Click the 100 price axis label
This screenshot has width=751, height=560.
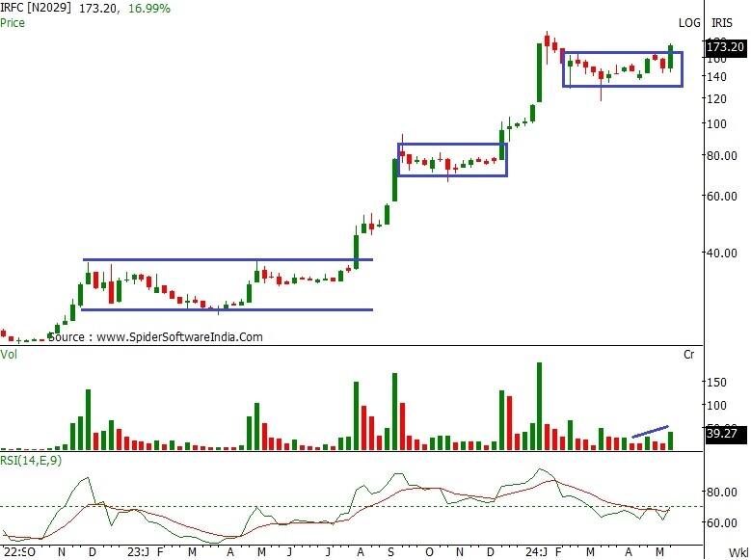pyautogui.click(x=717, y=123)
